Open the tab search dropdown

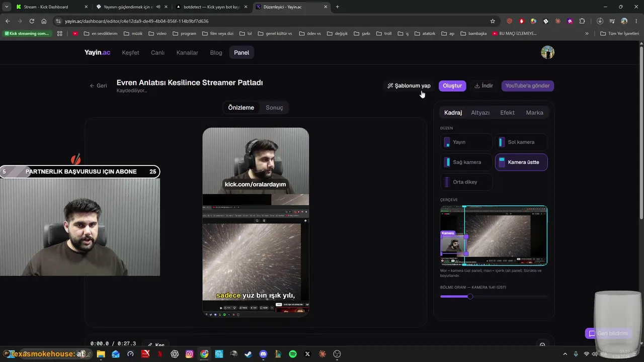coord(7,7)
